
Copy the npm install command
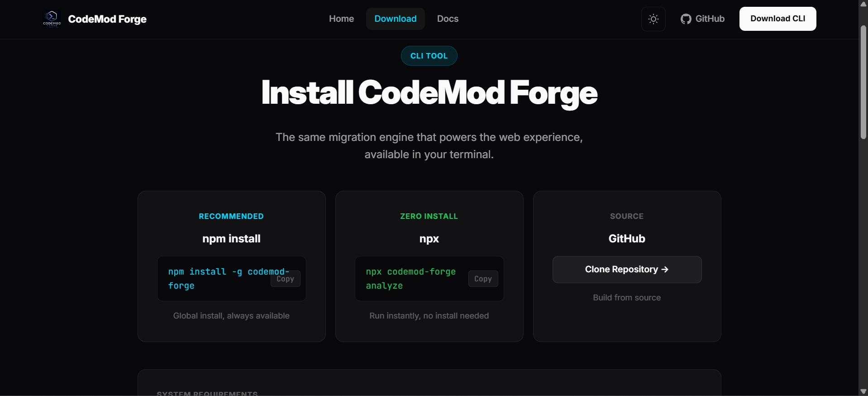click(285, 279)
